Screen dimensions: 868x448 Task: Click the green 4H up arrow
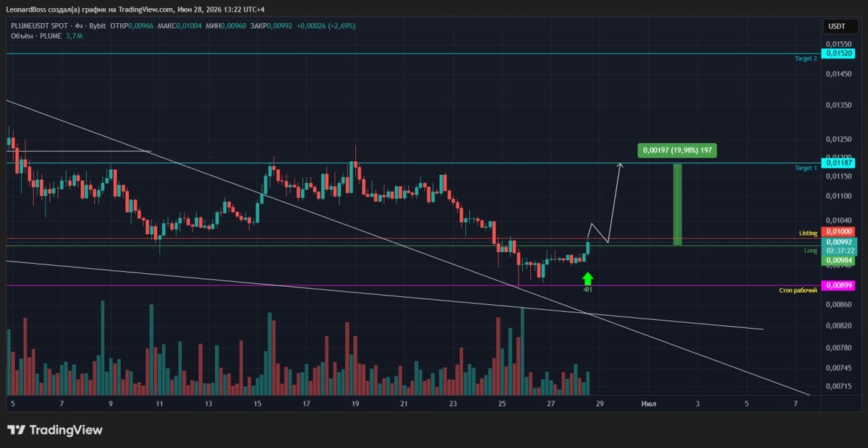tap(587, 277)
